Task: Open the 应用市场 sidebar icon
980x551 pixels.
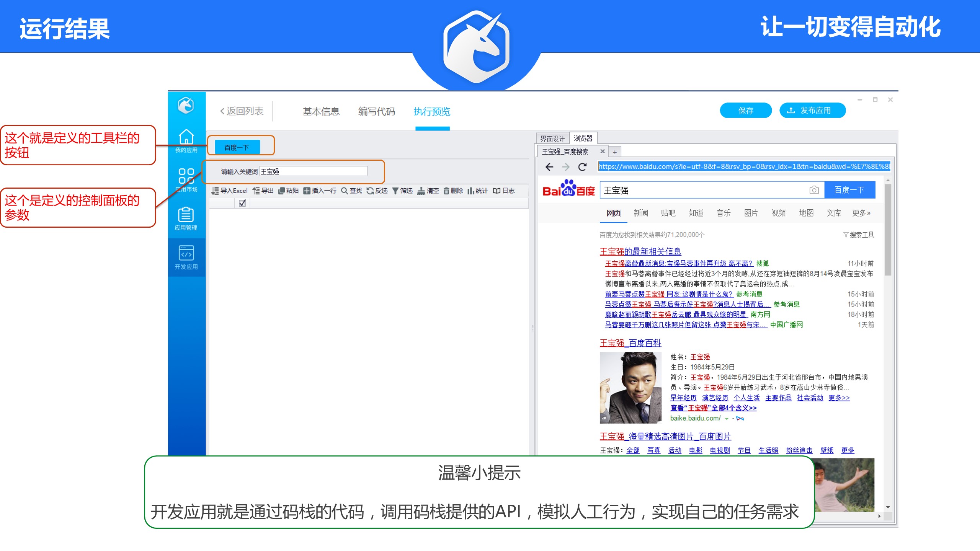Action: (186, 176)
